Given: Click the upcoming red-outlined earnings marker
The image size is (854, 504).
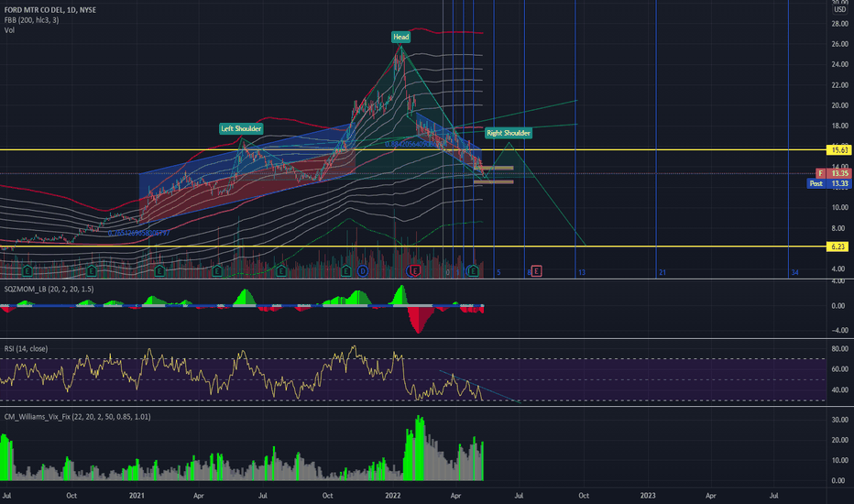Looking at the screenshot, I should click(536, 271).
